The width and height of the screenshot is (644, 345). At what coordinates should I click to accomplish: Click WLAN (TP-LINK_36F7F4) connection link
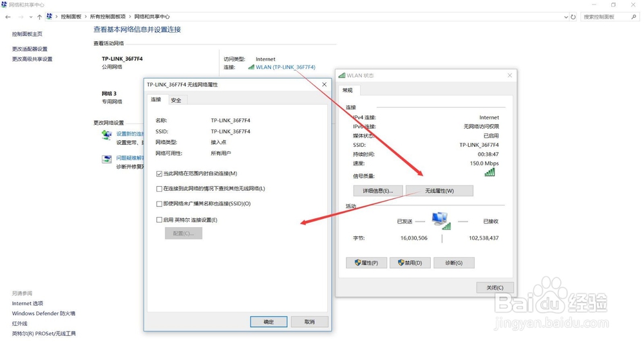tap(285, 67)
